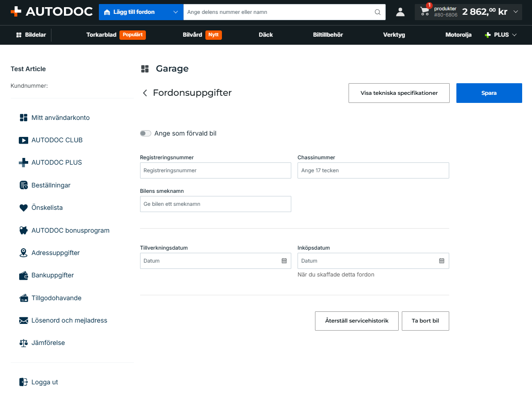Click the Tillgodohavande card icon

(x=23, y=298)
